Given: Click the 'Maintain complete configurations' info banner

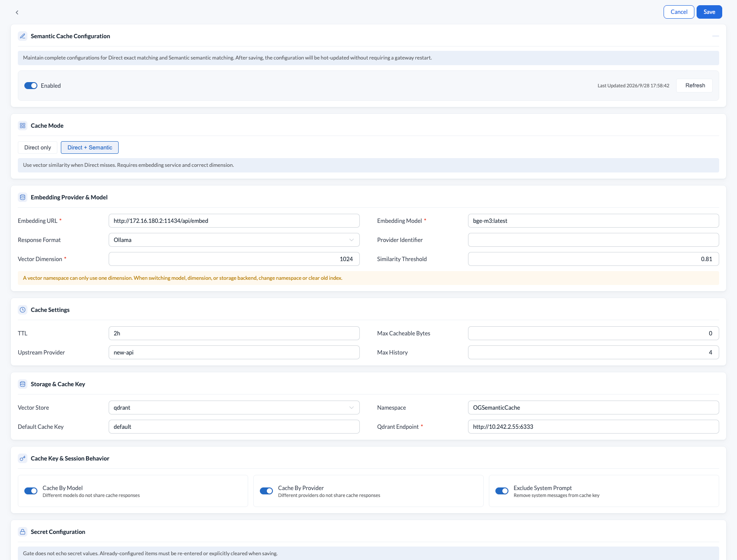Looking at the screenshot, I should tap(368, 58).
